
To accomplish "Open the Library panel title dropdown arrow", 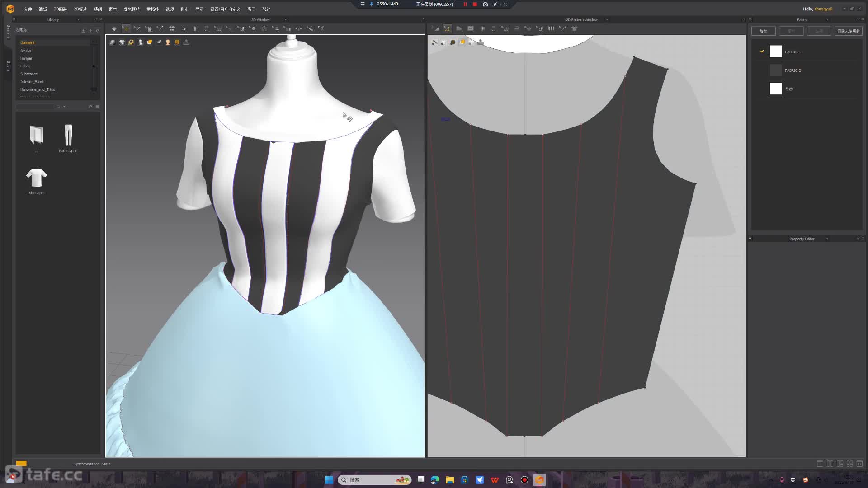I will (78, 19).
